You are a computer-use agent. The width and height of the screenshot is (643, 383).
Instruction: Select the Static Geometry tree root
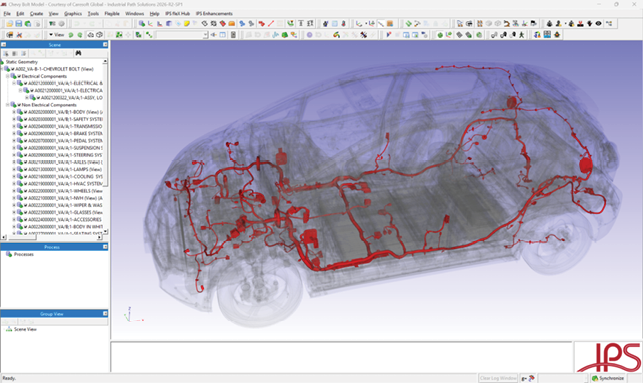(22, 62)
